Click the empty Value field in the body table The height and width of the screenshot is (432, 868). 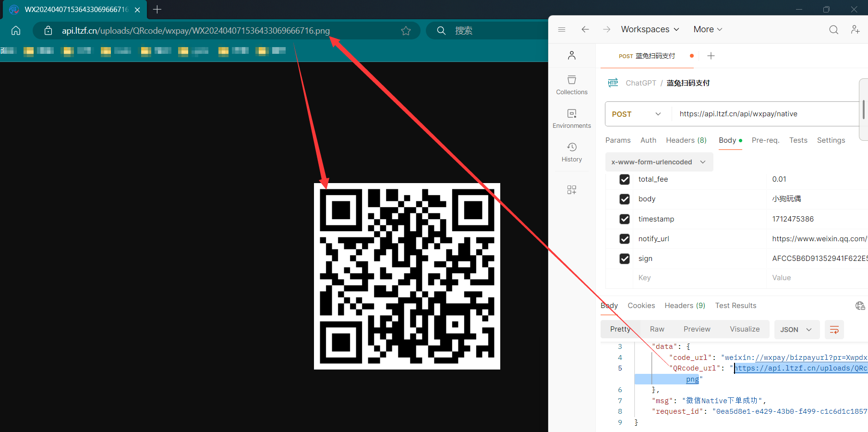click(817, 278)
